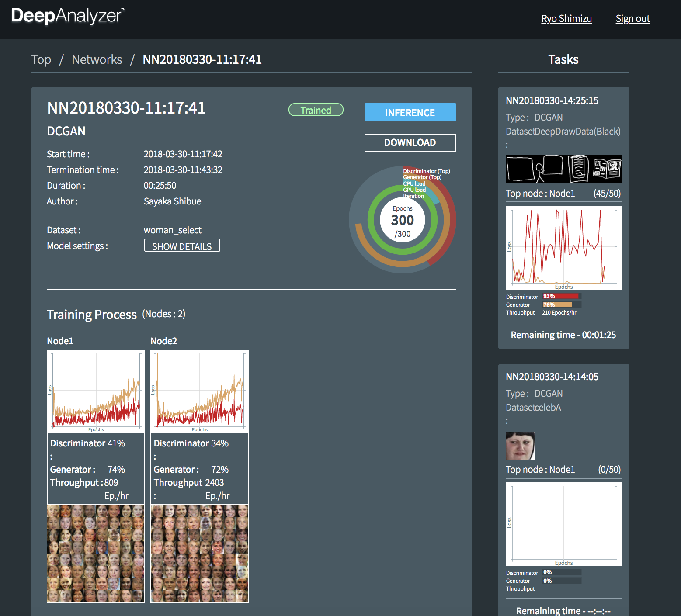Viewport: 681px width, 616px height.
Task: Expand model settings with SHOW DETAILS
Action: [x=182, y=246]
